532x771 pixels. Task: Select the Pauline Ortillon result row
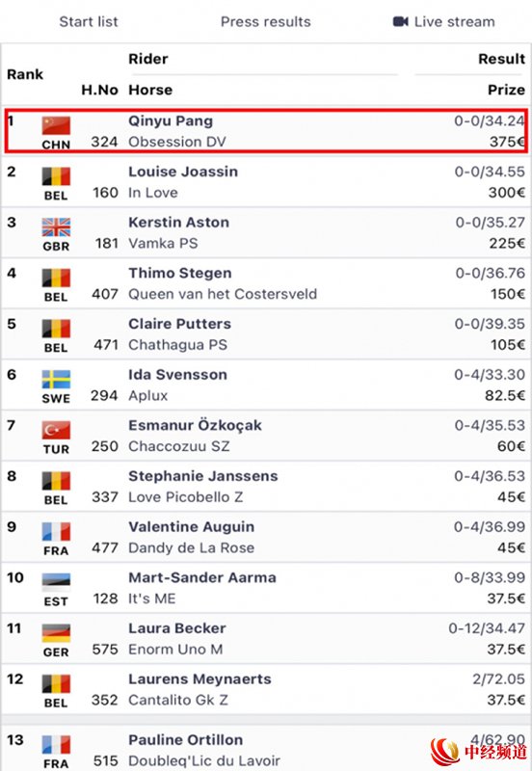[266, 749]
